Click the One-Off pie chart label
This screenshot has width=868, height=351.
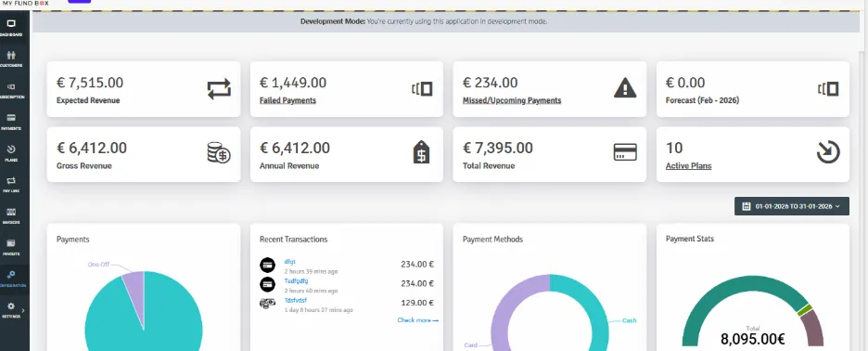tap(98, 265)
